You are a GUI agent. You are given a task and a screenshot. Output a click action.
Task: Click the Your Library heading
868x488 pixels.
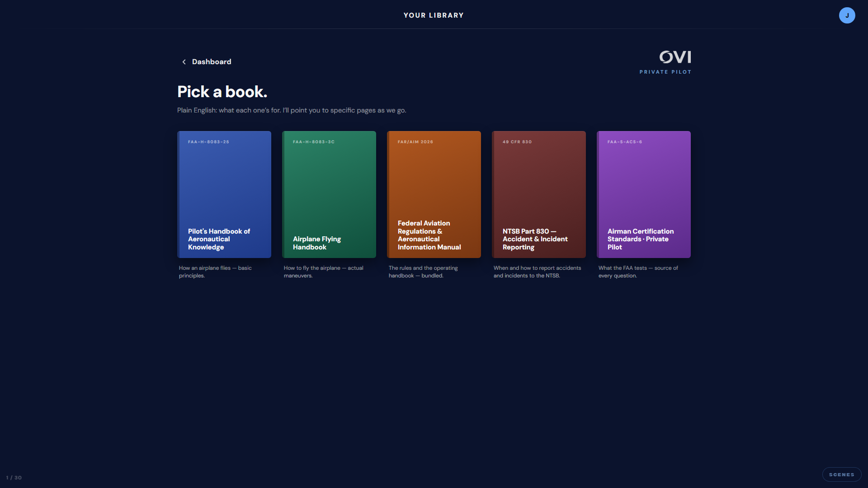coord(434,15)
